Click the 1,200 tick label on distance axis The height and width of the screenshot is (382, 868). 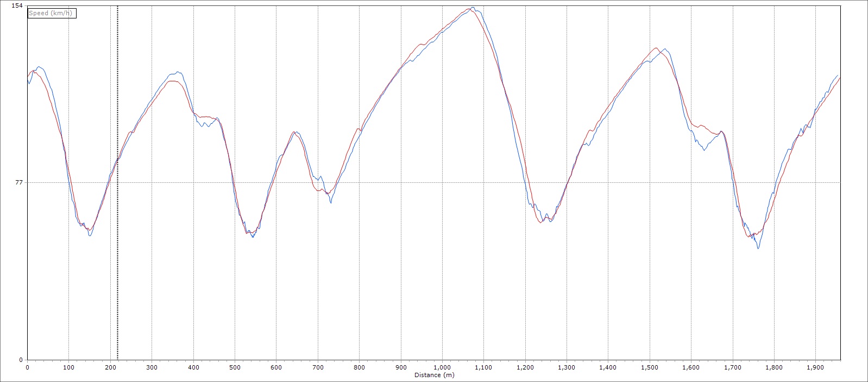tap(525, 367)
